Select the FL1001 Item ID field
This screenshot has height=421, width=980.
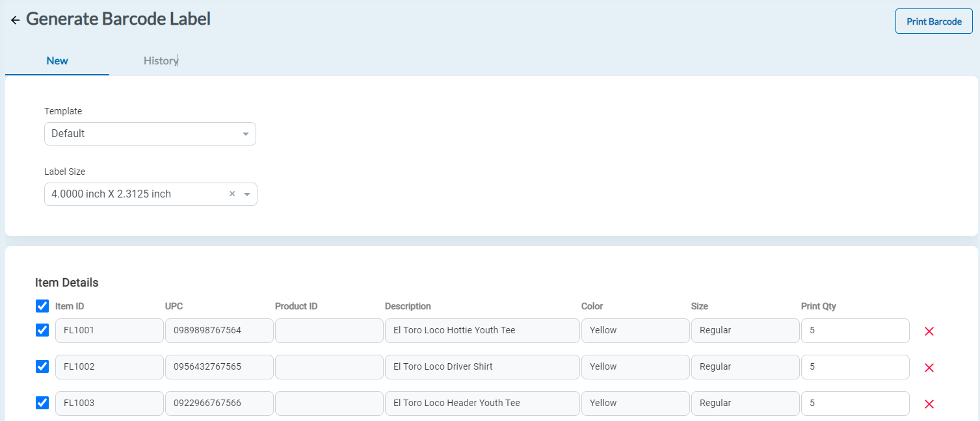coord(109,331)
